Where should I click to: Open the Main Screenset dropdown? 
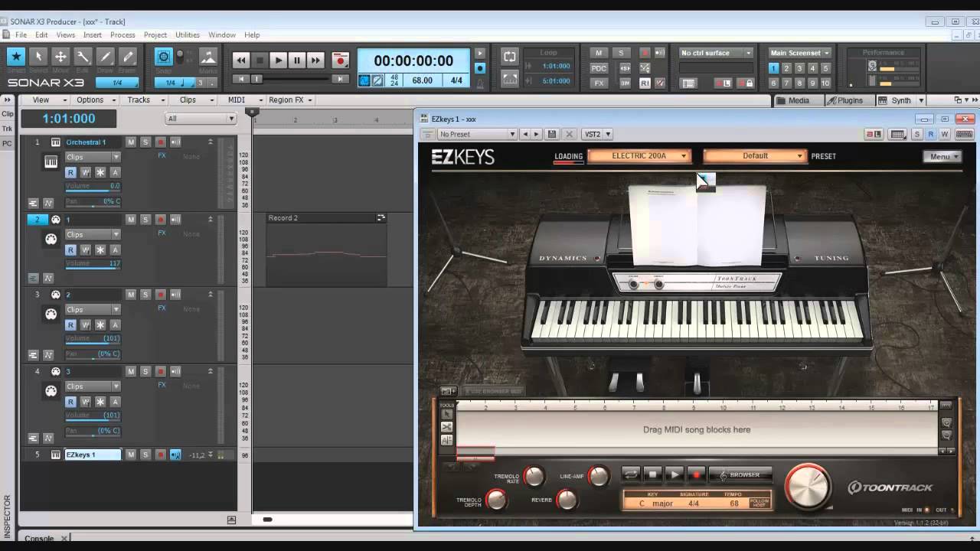point(800,53)
